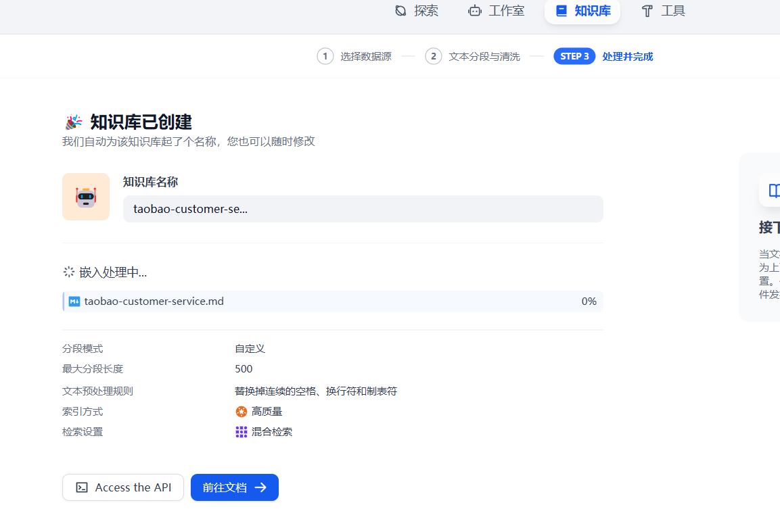Click the 知识库已创建 heading

click(x=141, y=122)
